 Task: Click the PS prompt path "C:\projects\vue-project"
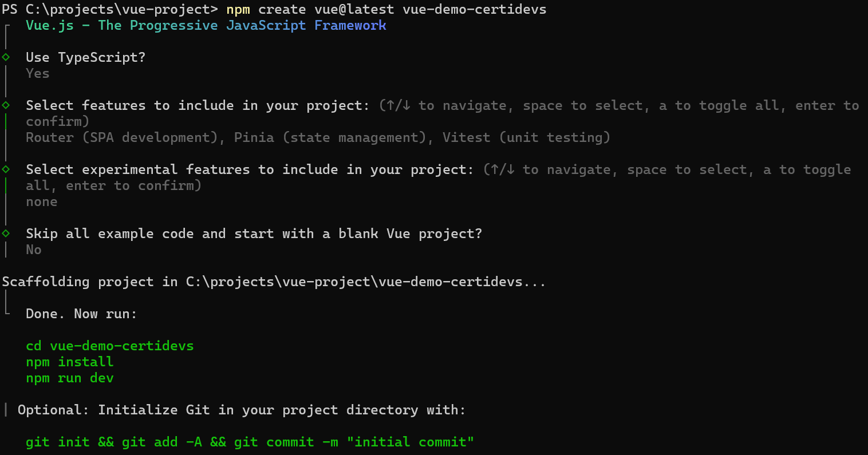click(121, 10)
